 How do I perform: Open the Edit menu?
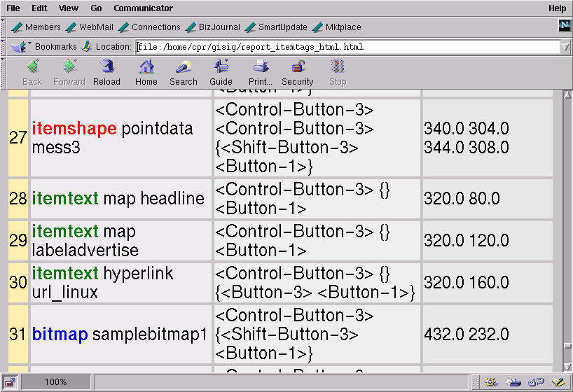(39, 8)
